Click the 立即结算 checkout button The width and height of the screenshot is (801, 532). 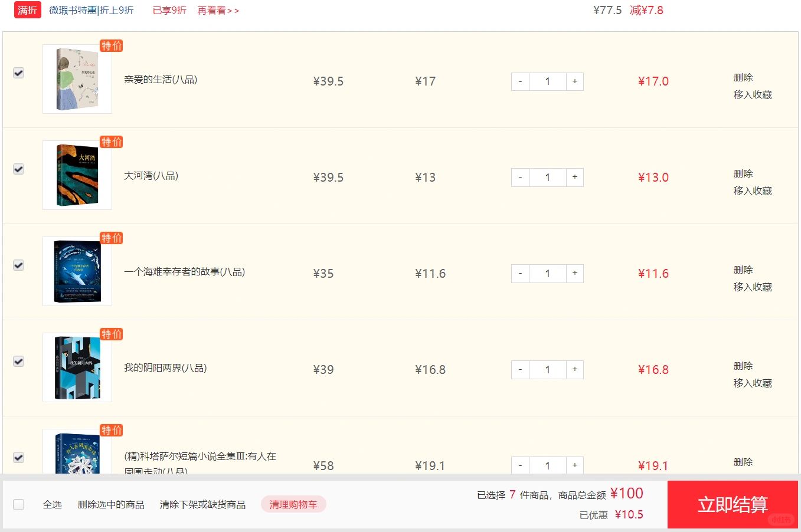(733, 504)
